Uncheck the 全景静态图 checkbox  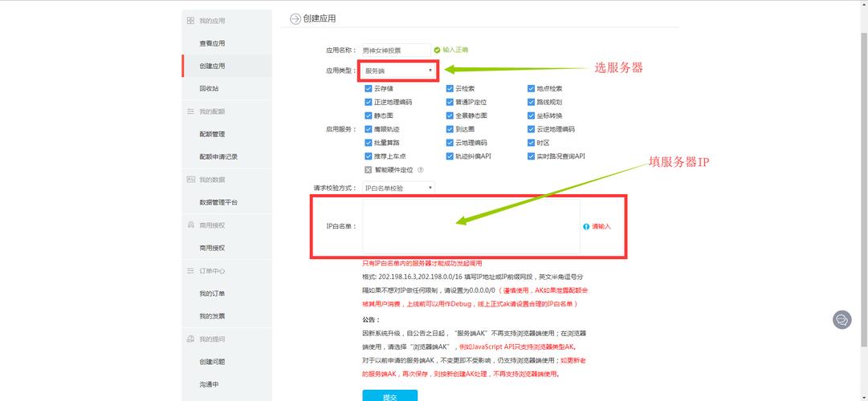pos(450,115)
